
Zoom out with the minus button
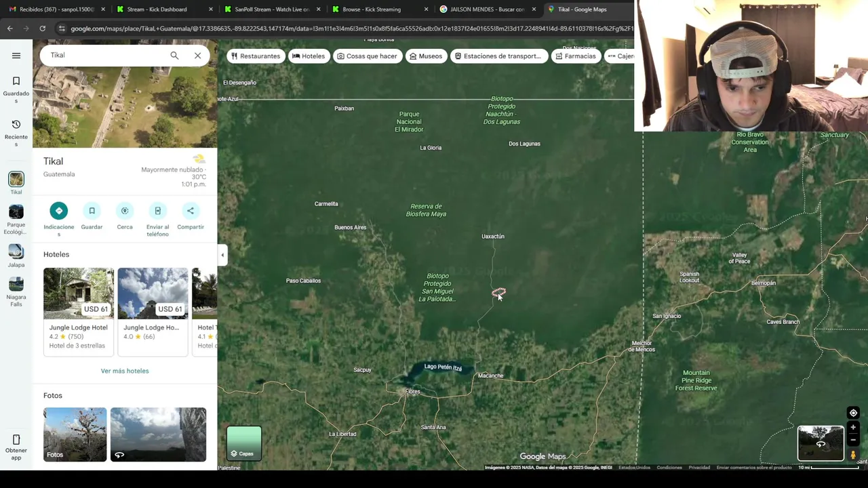(853, 440)
